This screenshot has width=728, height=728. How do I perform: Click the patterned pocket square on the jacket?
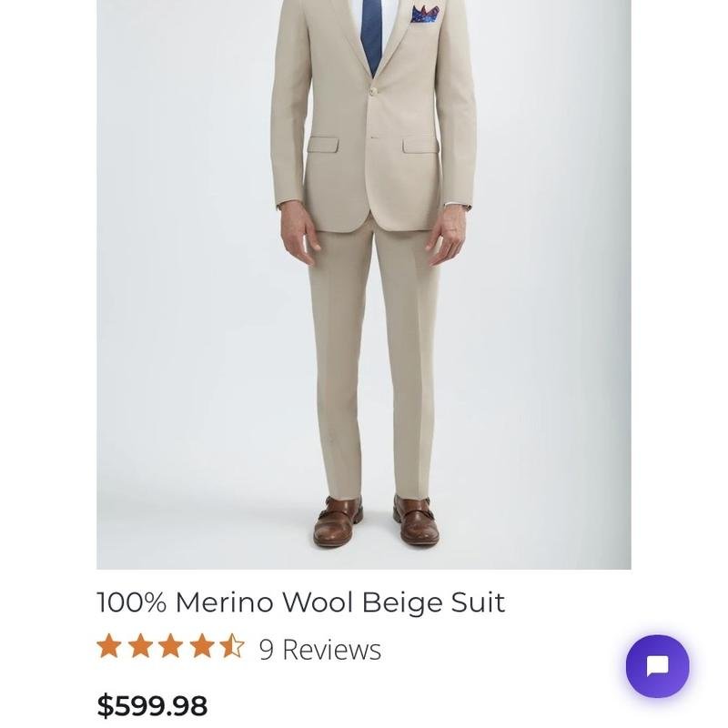pos(424,14)
